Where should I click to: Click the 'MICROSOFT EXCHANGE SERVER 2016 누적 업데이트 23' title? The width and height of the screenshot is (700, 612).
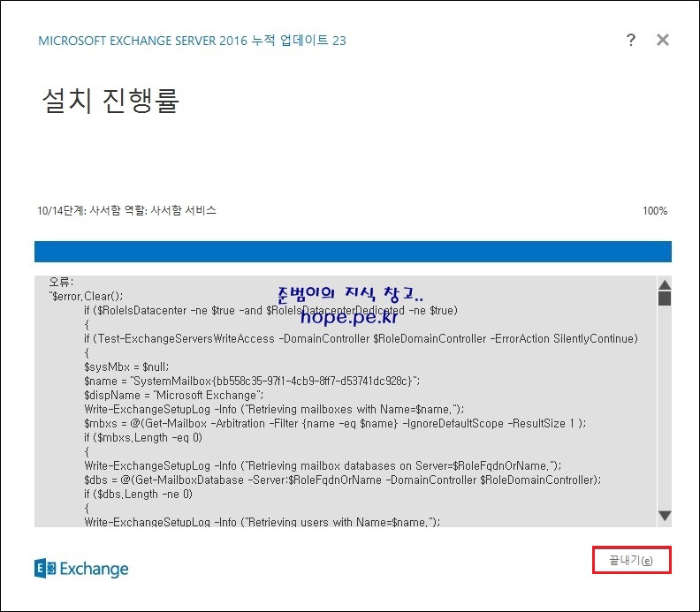pos(192,41)
